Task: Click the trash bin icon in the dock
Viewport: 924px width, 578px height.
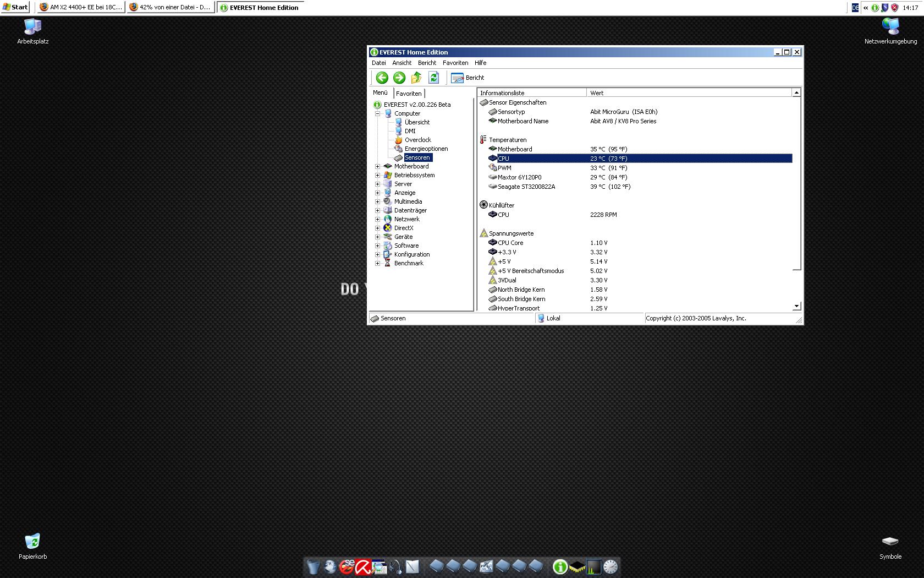Action: pyautogui.click(x=313, y=567)
